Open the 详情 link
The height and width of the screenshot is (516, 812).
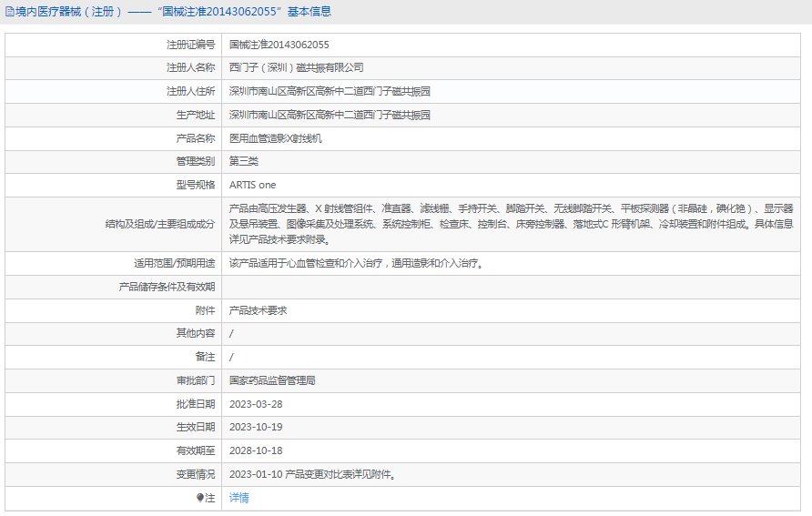coord(239,498)
